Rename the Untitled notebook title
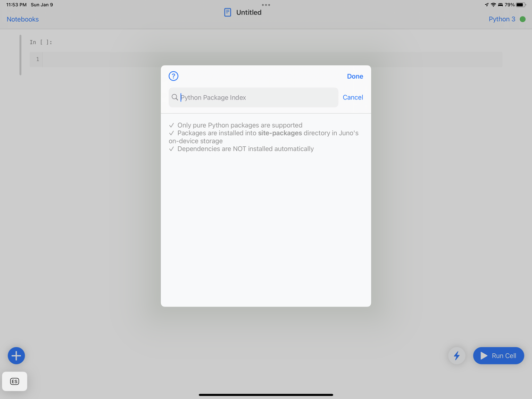Image resolution: width=532 pixels, height=399 pixels. (x=248, y=13)
